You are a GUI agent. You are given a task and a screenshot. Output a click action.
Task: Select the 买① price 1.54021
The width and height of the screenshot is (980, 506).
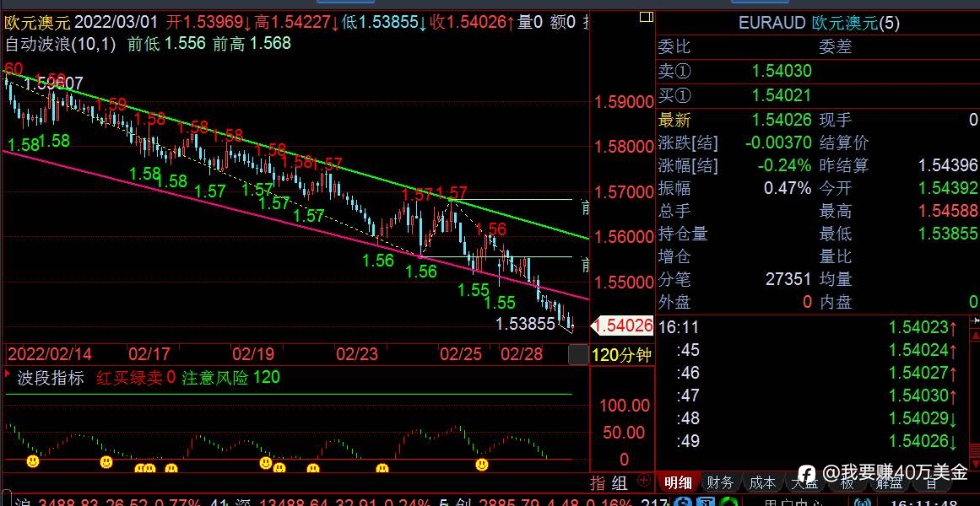point(782,95)
